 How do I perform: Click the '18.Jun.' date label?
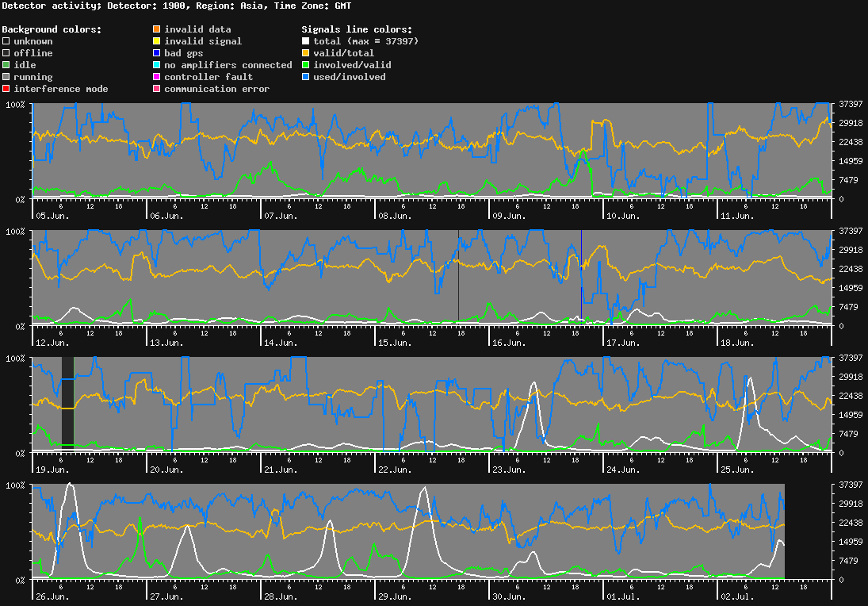737,343
